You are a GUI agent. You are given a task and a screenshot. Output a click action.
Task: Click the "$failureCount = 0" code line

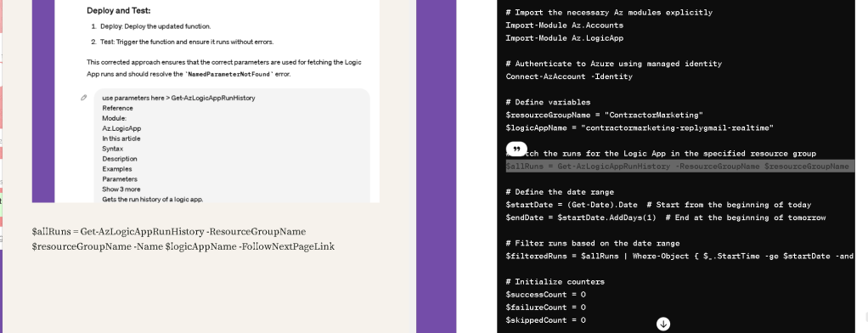(545, 307)
